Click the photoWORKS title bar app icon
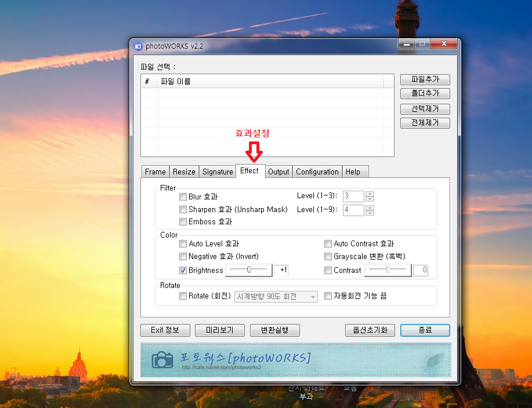532x408 pixels. tap(138, 46)
